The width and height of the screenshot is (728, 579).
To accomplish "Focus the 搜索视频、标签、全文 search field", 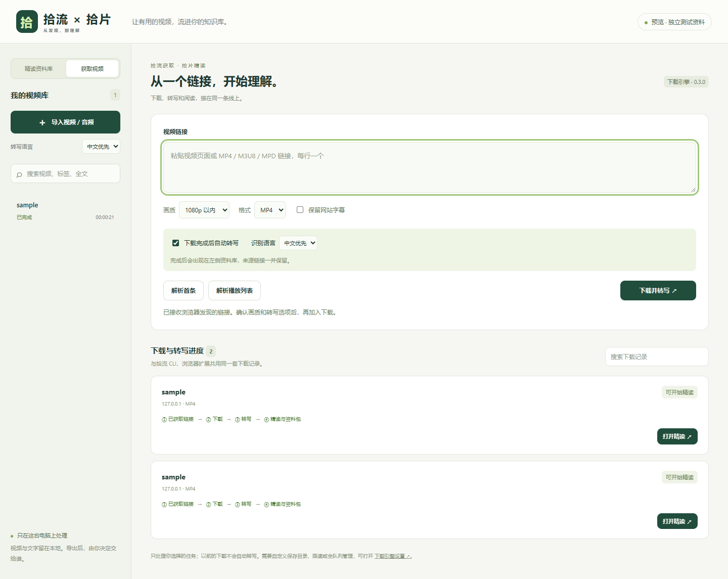I will (65, 173).
